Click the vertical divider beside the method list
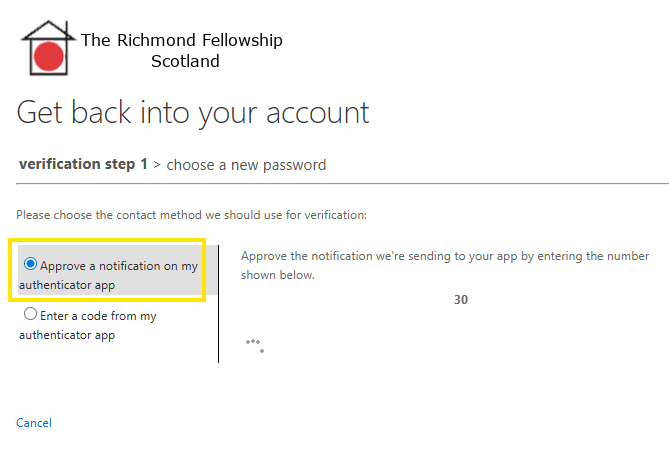This screenshot has height=454, width=669. (218, 300)
